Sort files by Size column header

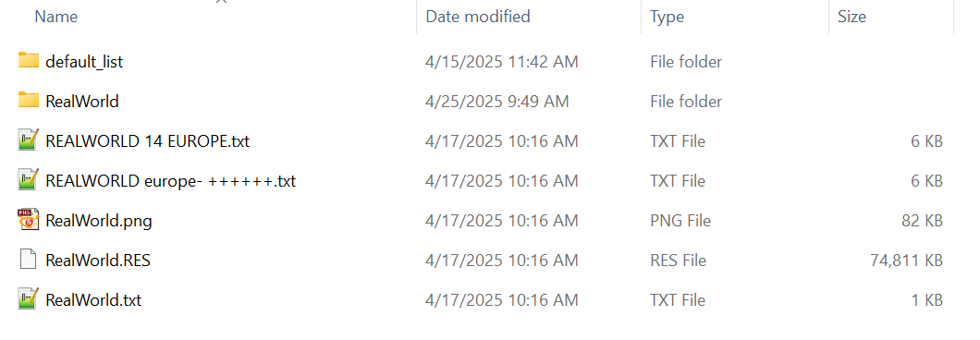coord(851,17)
